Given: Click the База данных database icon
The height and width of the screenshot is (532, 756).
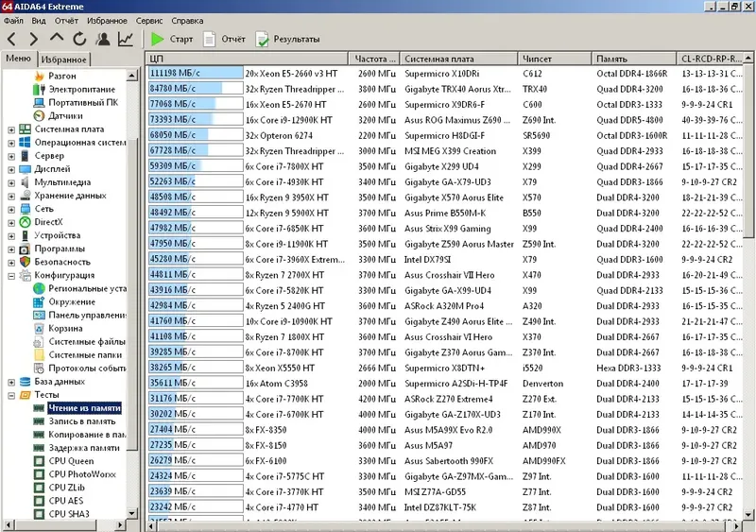Looking at the screenshot, I should [26, 382].
